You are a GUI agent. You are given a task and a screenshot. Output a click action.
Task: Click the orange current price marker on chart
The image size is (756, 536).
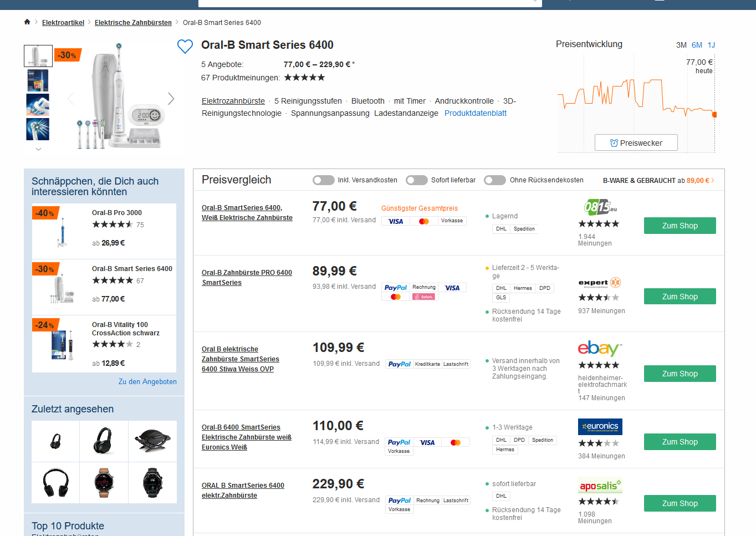click(714, 115)
